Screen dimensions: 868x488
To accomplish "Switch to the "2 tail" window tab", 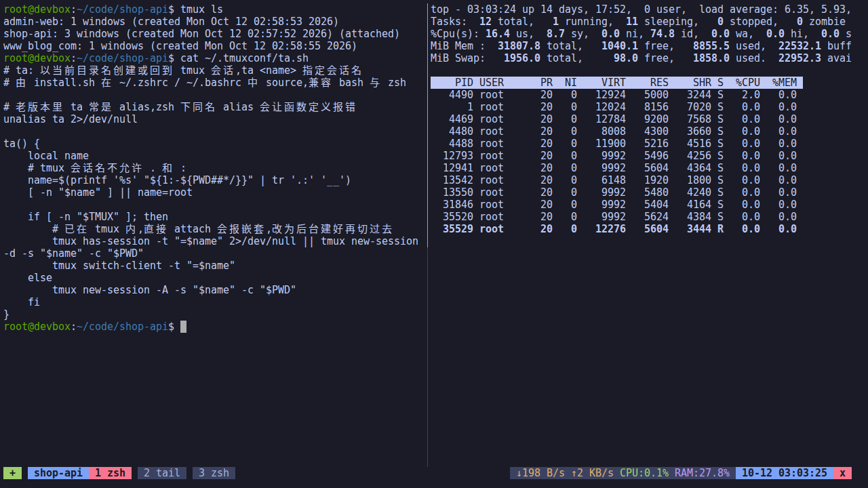I will coord(162,473).
